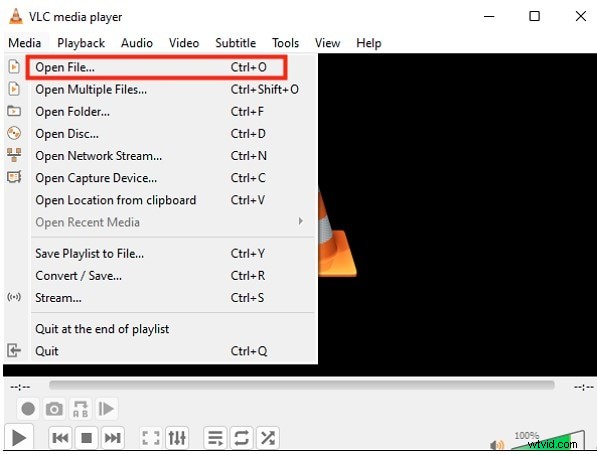Skip to next media
597x454 pixels.
tap(113, 438)
